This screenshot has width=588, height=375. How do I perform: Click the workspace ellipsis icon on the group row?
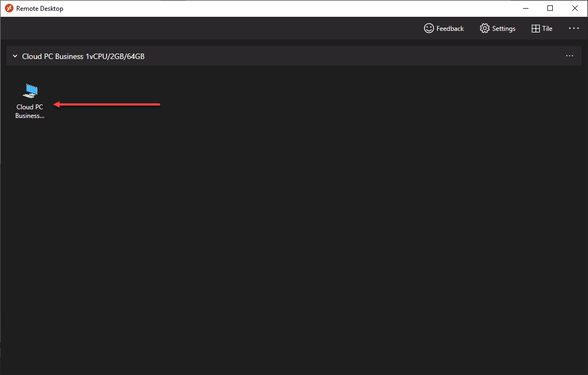[x=569, y=56]
